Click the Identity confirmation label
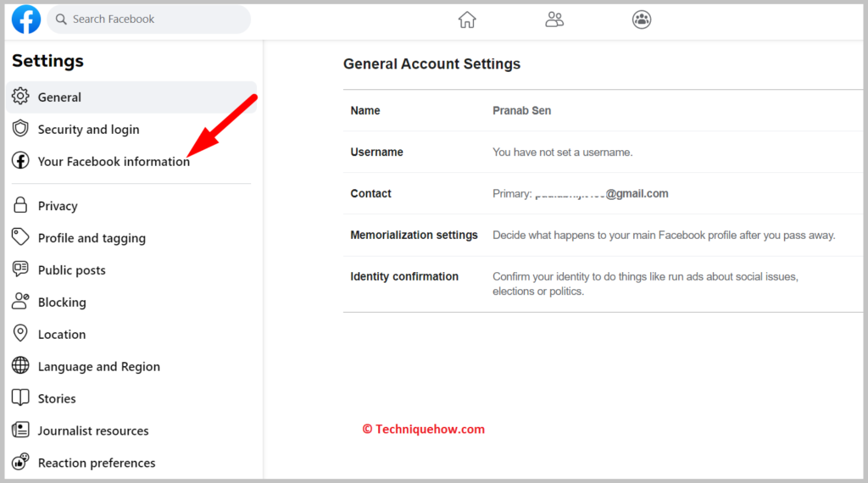Image resolution: width=868 pixels, height=483 pixels. tap(404, 276)
